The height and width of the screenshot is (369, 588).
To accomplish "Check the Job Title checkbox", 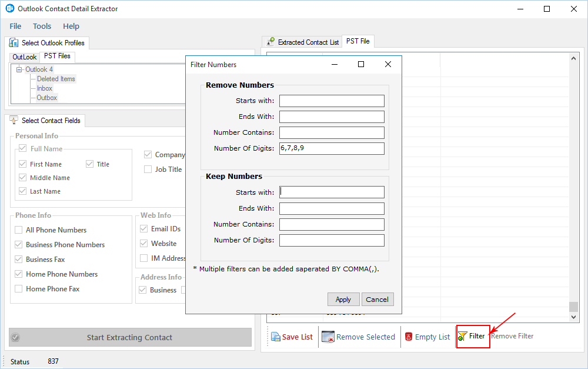I will click(148, 169).
